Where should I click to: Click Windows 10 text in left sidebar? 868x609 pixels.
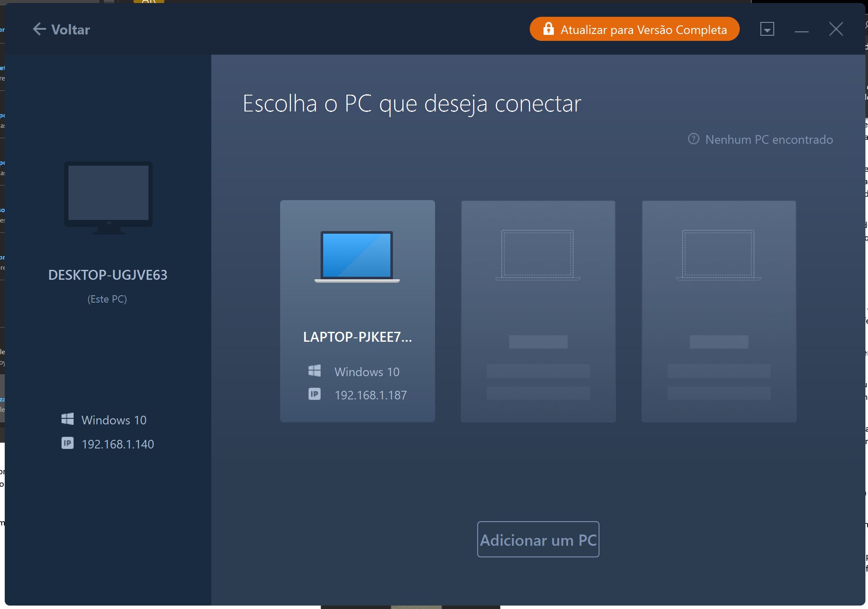pos(114,420)
